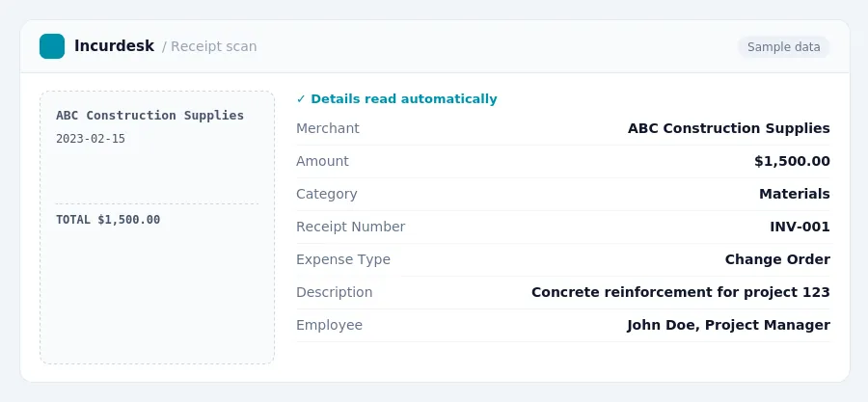Click the receipt "TOTAL $1,500.00" line
The image size is (868, 402).
108,220
